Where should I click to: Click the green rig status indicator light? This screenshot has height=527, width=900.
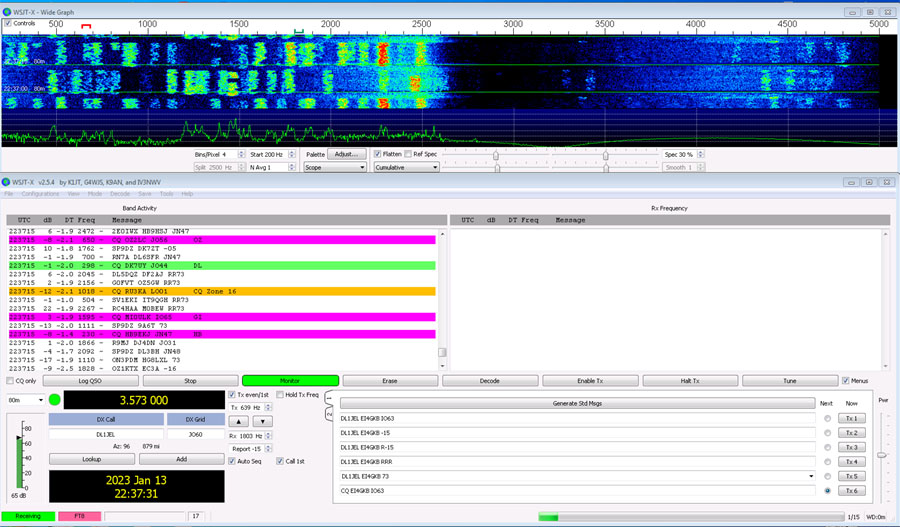[x=55, y=400]
